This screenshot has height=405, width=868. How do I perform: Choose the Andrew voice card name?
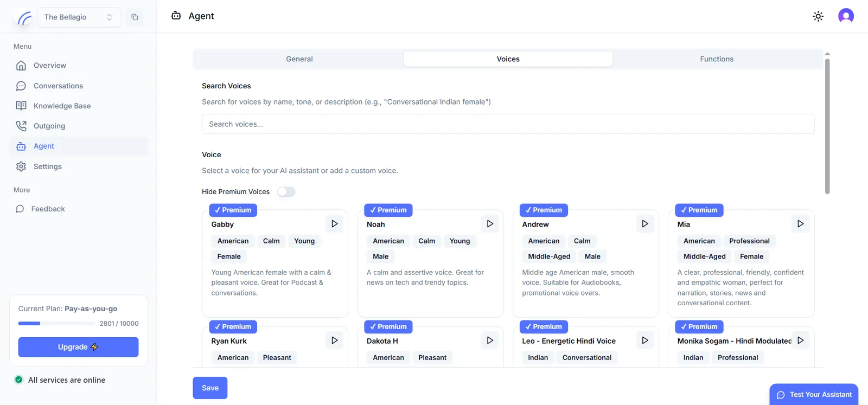[x=535, y=224]
